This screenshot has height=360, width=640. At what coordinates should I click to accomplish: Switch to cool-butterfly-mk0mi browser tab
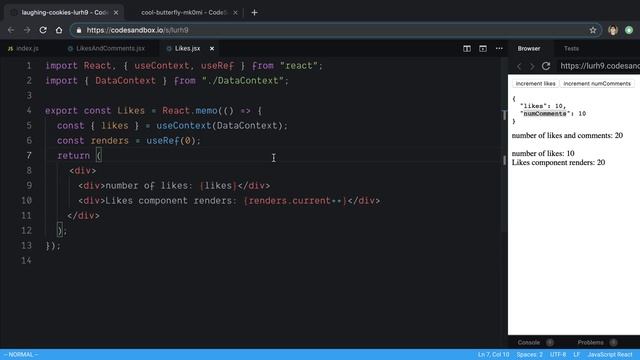pyautogui.click(x=184, y=13)
